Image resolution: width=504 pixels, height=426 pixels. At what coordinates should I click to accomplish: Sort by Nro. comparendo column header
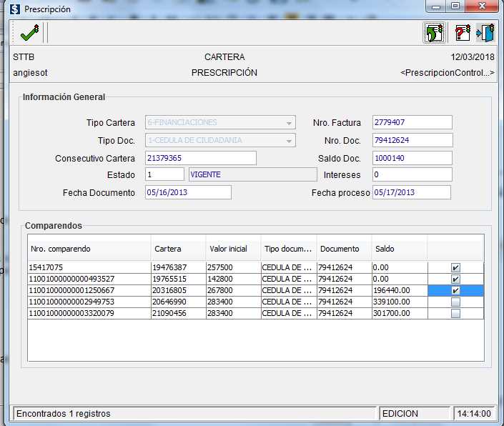pyautogui.click(x=89, y=249)
